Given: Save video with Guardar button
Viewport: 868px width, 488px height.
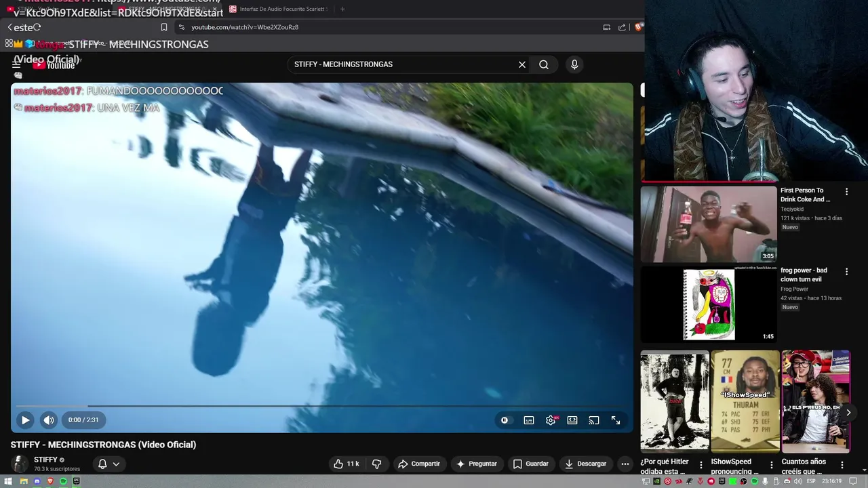Looking at the screenshot, I should pos(531,464).
